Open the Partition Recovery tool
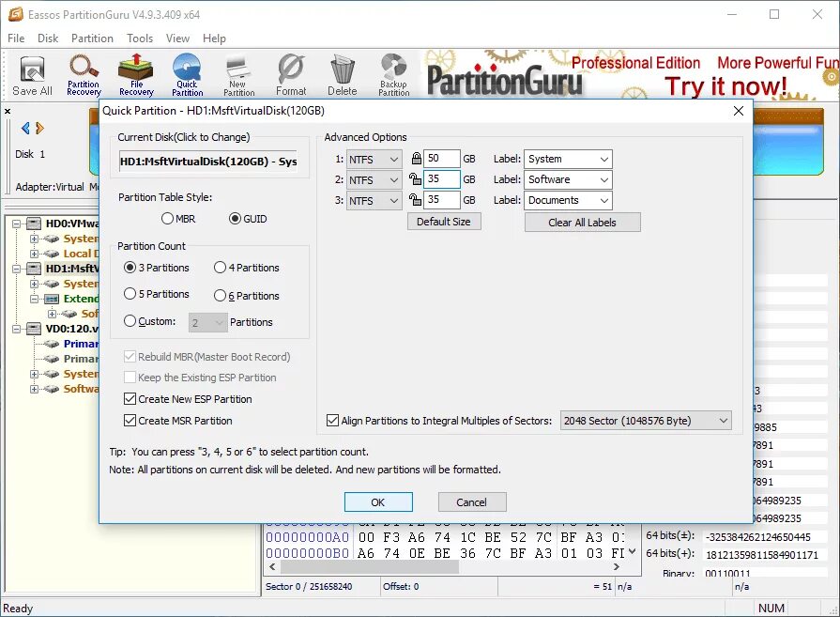The width and height of the screenshot is (840, 617). 84,75
